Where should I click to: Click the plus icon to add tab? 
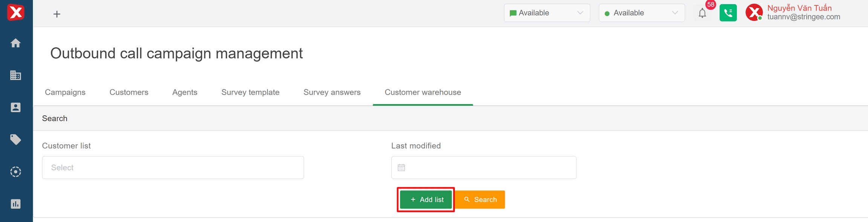coord(57,14)
